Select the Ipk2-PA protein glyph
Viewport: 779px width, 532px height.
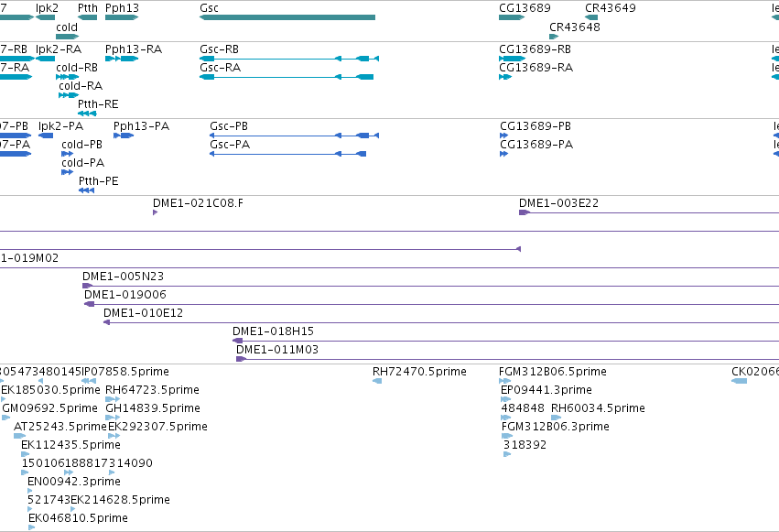click(x=46, y=136)
